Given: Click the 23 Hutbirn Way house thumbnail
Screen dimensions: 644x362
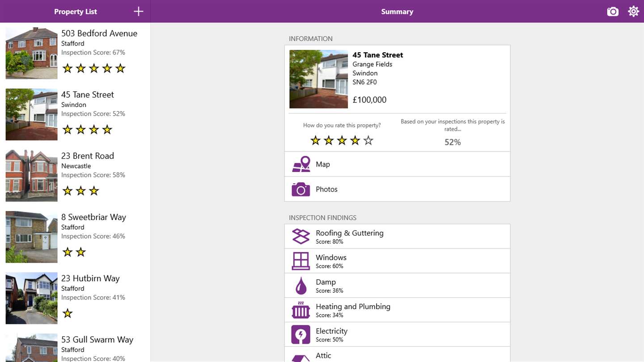Looking at the screenshot, I should (31, 298).
